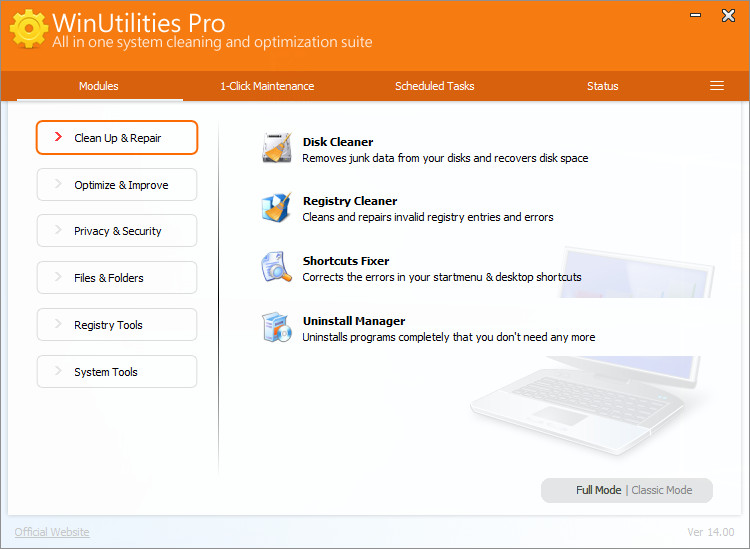Open the 1-Click Maintenance tab
This screenshot has width=750, height=549.
point(267,86)
